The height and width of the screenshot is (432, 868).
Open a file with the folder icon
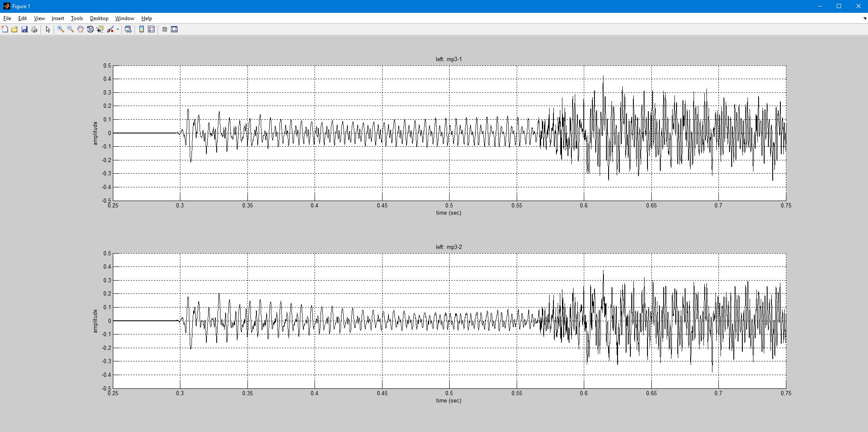point(15,29)
